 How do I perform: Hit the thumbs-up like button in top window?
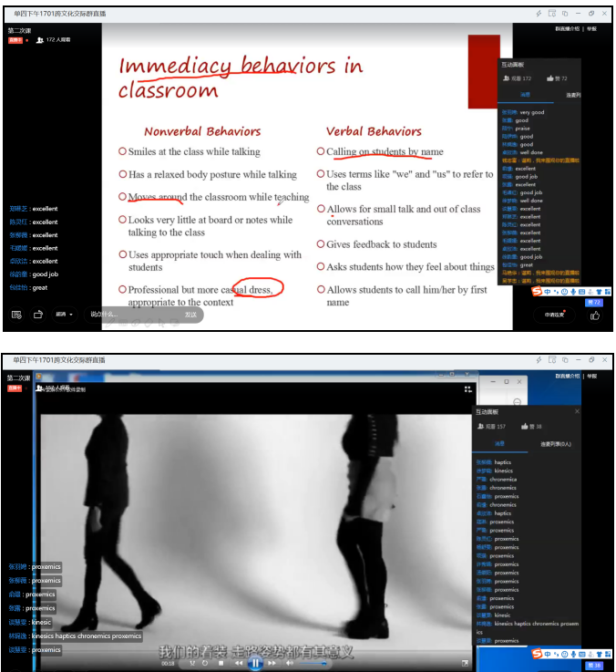coord(595,315)
